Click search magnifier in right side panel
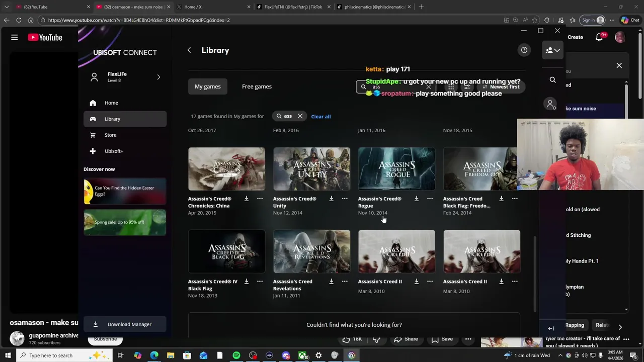644x362 pixels. [x=552, y=80]
